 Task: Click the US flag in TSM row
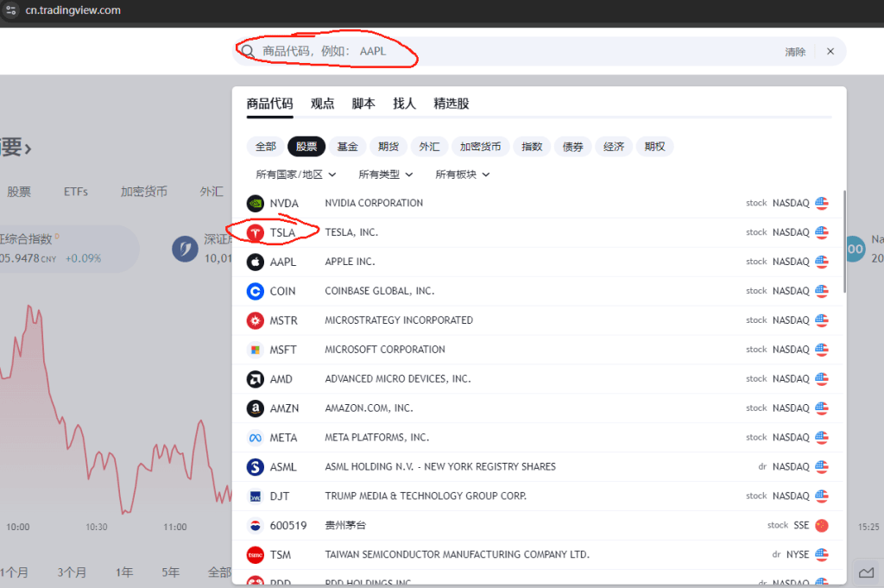822,554
